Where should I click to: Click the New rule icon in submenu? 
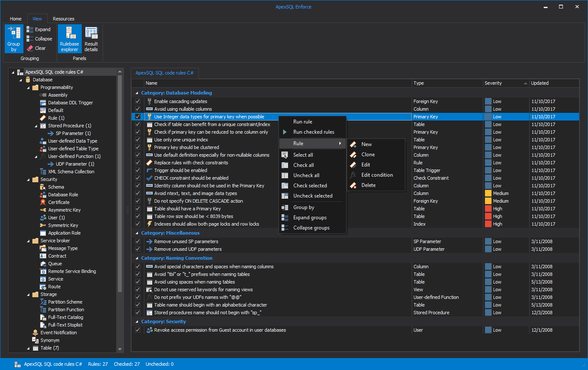point(353,144)
